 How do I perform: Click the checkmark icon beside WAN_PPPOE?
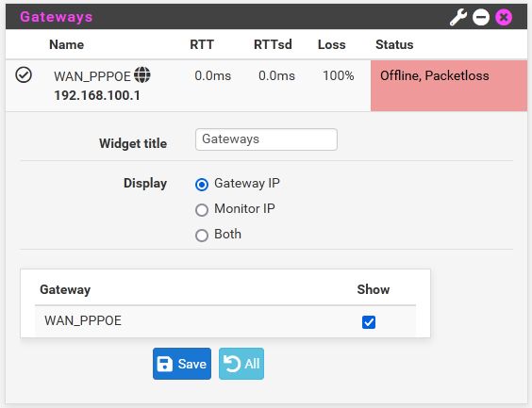point(24,74)
